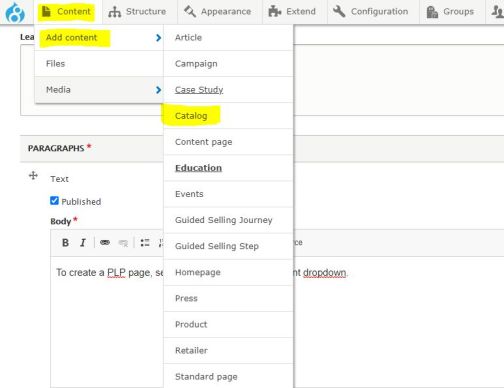Choose Events content type
504x388 pixels.
coord(228,194)
